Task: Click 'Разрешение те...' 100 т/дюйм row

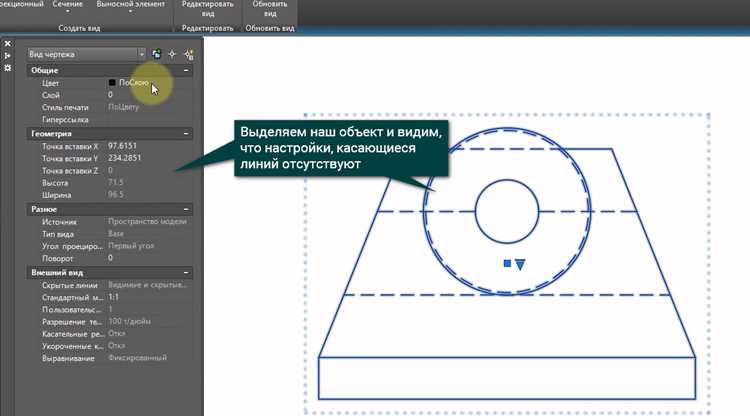Action: 110,322
